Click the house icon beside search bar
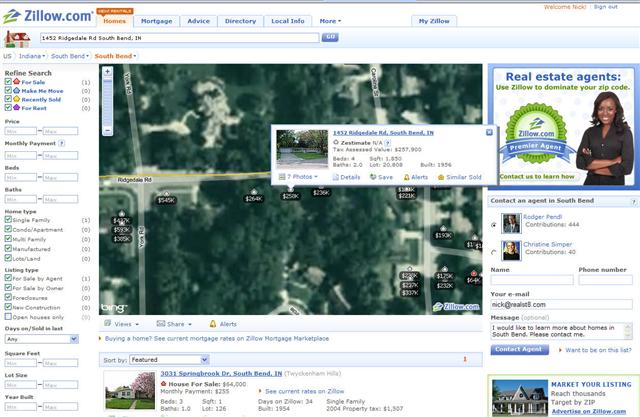 pos(18,39)
